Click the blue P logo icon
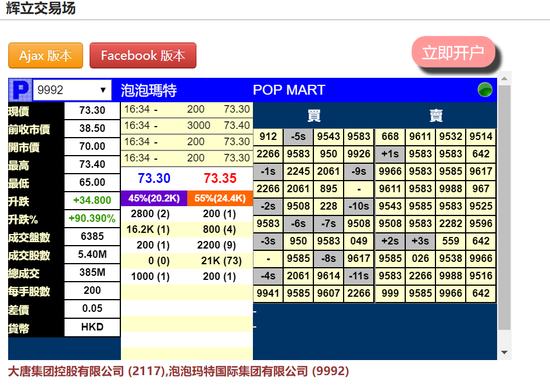 20,90
